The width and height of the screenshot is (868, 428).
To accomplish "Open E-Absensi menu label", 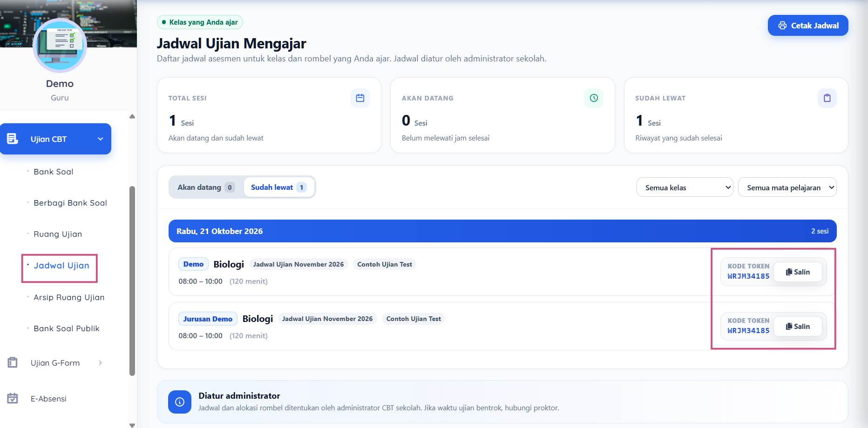I will coord(48,399).
